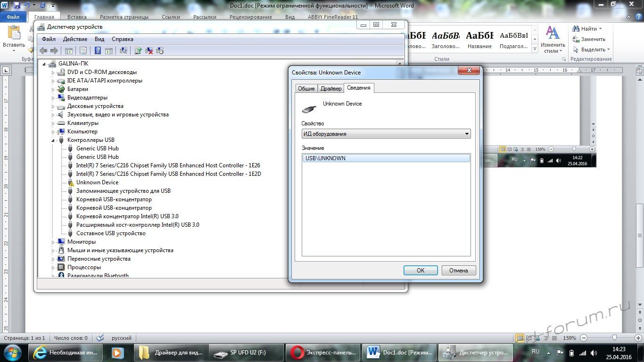Open the media player taskbar icon

coord(117,353)
